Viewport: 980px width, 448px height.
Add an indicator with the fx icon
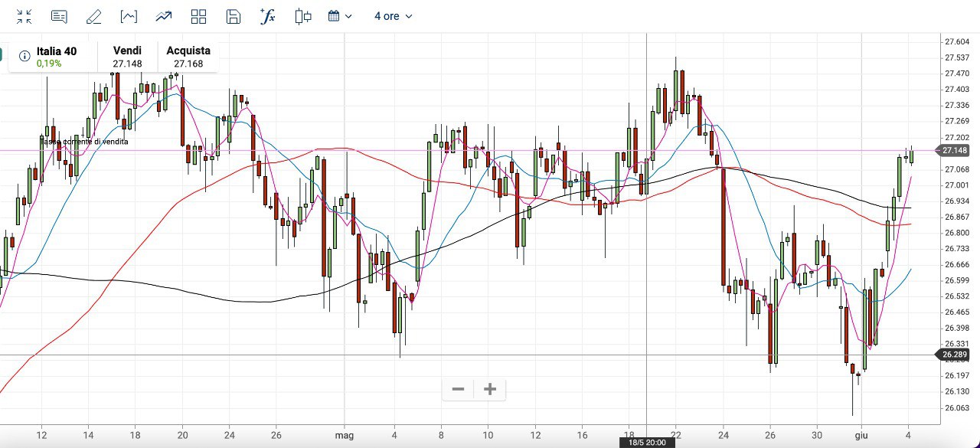pos(268,16)
